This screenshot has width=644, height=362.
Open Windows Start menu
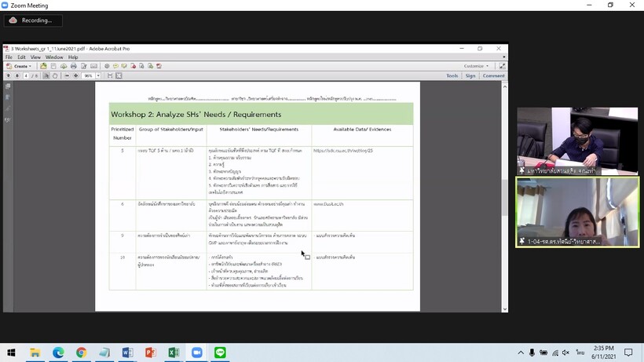11,353
